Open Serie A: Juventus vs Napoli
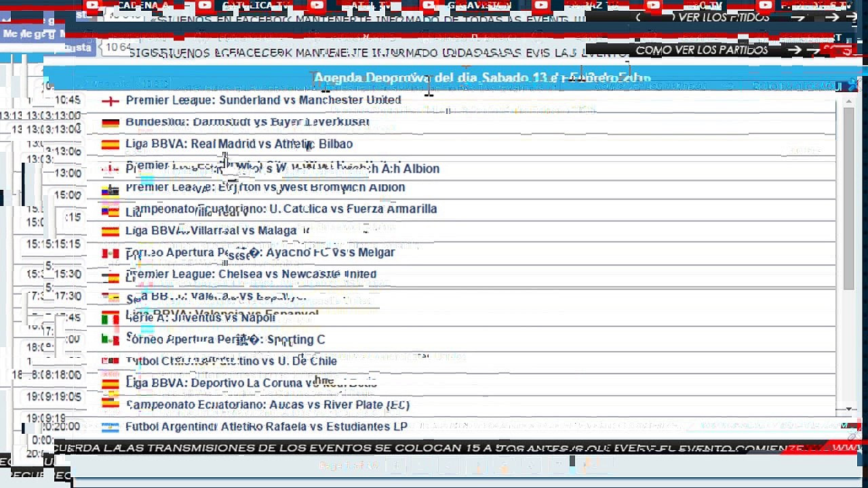 [201, 317]
